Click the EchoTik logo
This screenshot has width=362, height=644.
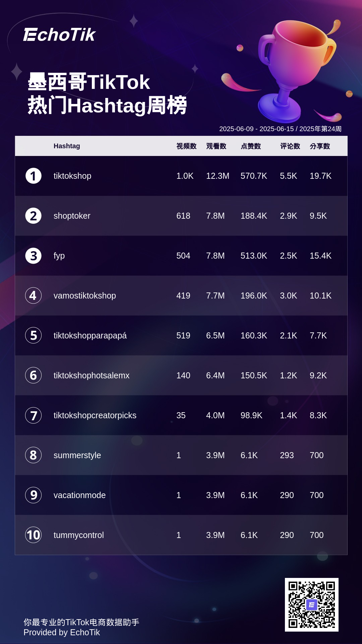coord(59,35)
